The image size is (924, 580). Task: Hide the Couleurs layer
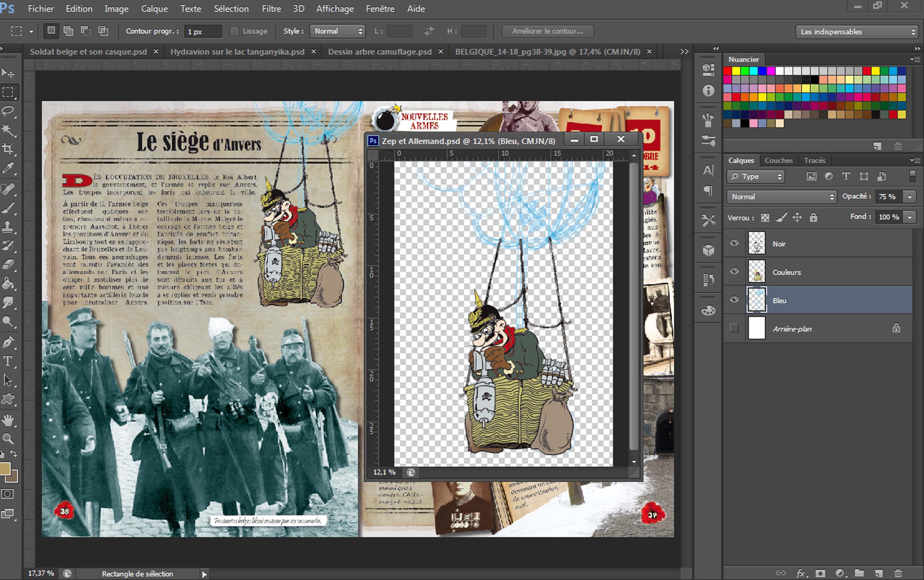tap(734, 271)
